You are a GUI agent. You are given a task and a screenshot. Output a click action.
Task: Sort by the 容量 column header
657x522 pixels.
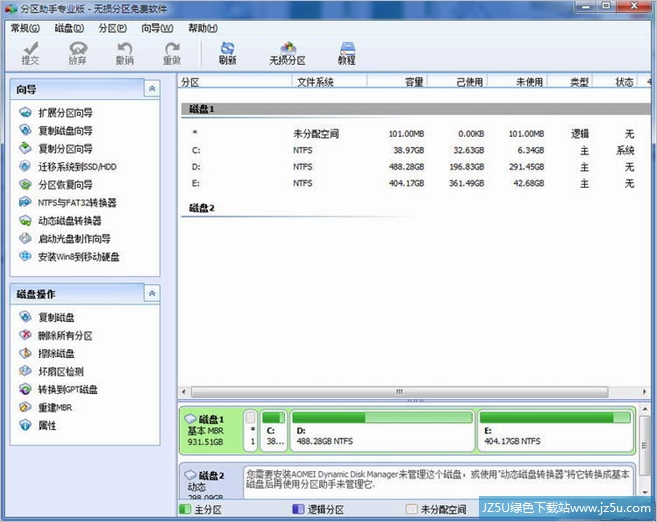[x=397, y=82]
